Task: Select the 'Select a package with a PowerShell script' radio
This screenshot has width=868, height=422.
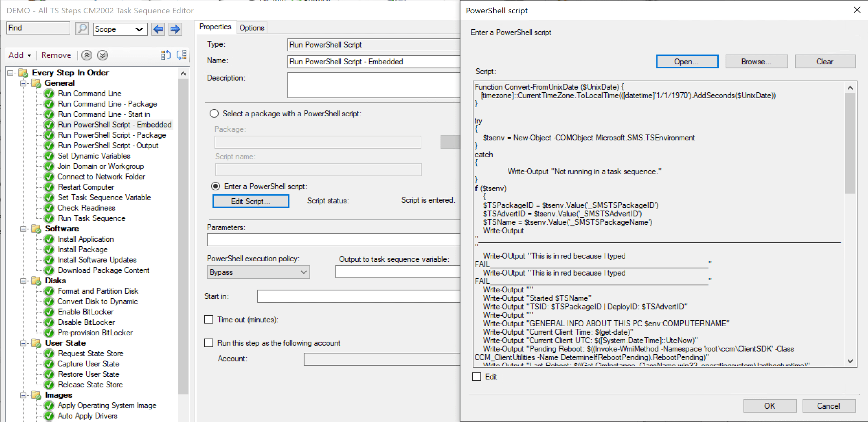Action: pyautogui.click(x=214, y=113)
